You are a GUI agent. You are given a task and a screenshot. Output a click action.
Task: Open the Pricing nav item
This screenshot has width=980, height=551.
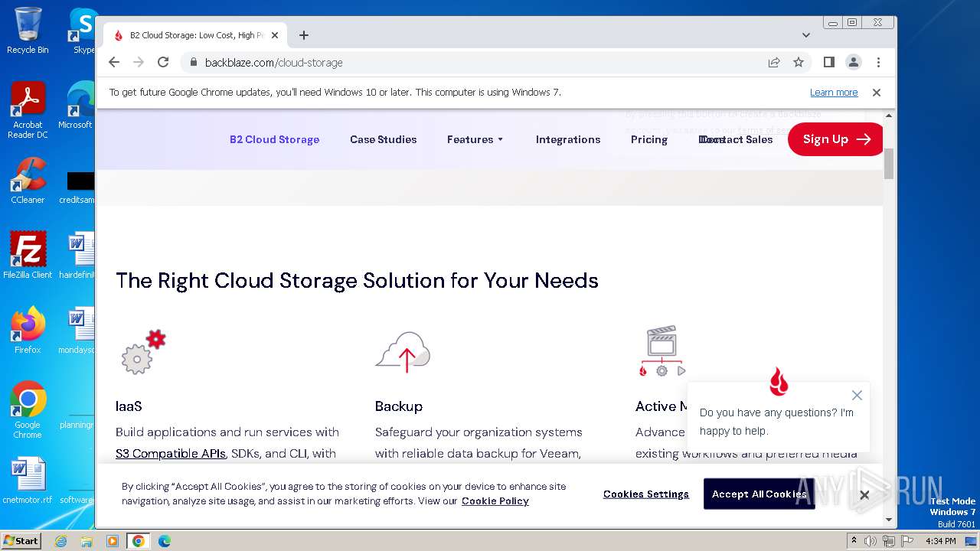tap(649, 139)
